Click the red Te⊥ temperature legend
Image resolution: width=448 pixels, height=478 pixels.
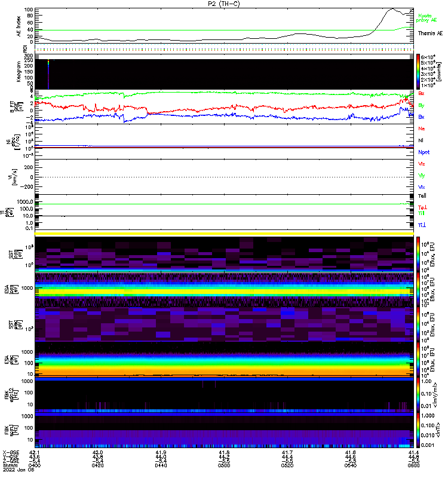421,207
